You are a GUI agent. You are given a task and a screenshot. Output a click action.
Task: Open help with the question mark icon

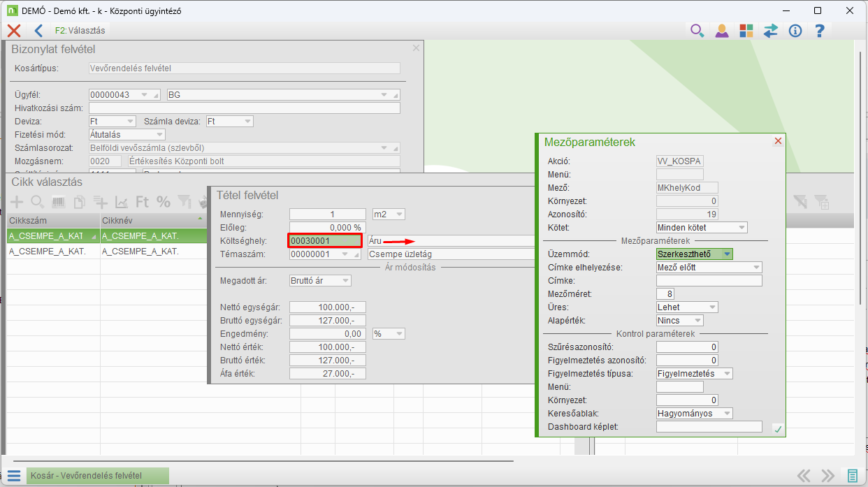820,30
